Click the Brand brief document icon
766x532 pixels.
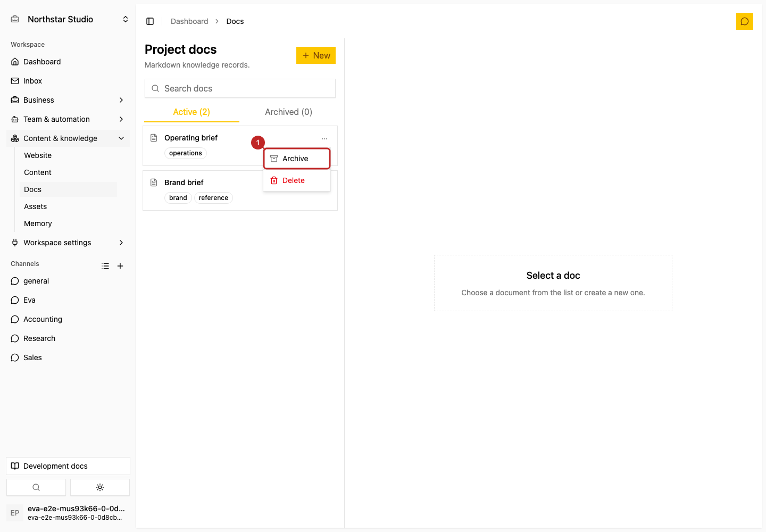pos(154,182)
